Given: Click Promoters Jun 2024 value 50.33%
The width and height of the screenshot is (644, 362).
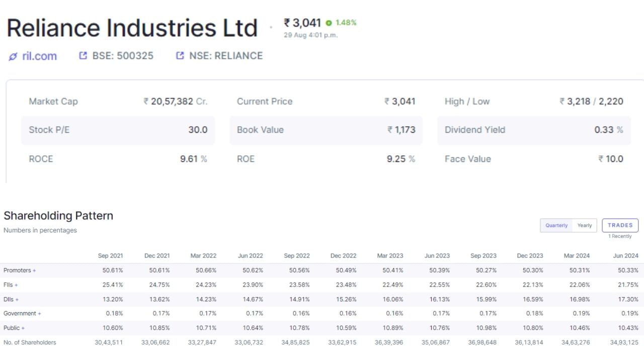Looking at the screenshot, I should (628, 270).
